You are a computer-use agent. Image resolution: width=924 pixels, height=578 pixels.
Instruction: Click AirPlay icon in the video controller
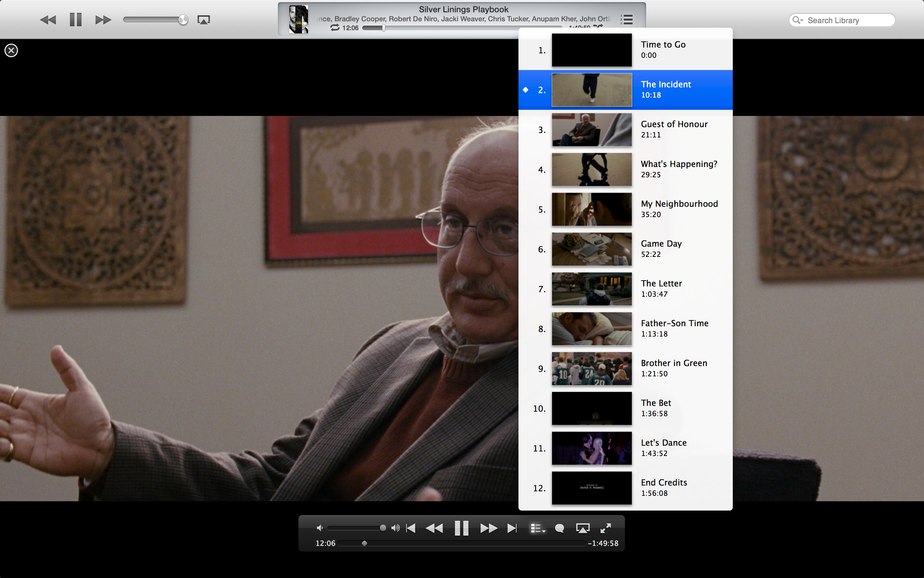click(583, 528)
